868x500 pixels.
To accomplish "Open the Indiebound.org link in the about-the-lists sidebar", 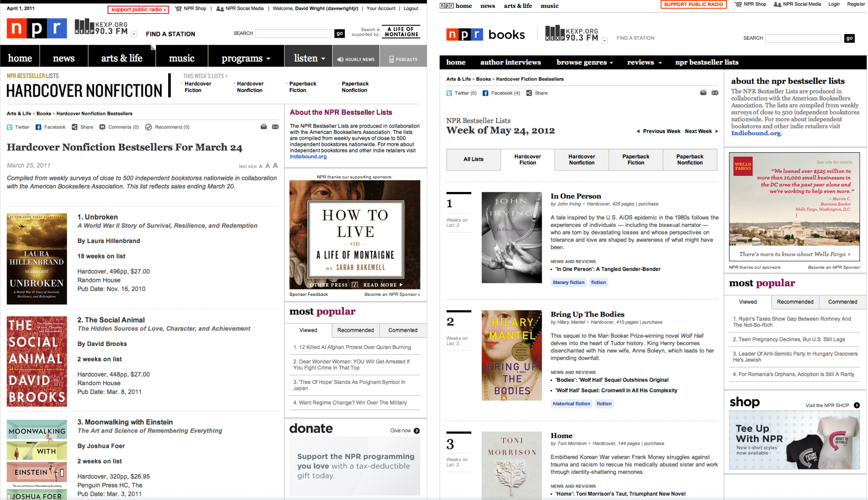I will [x=755, y=133].
